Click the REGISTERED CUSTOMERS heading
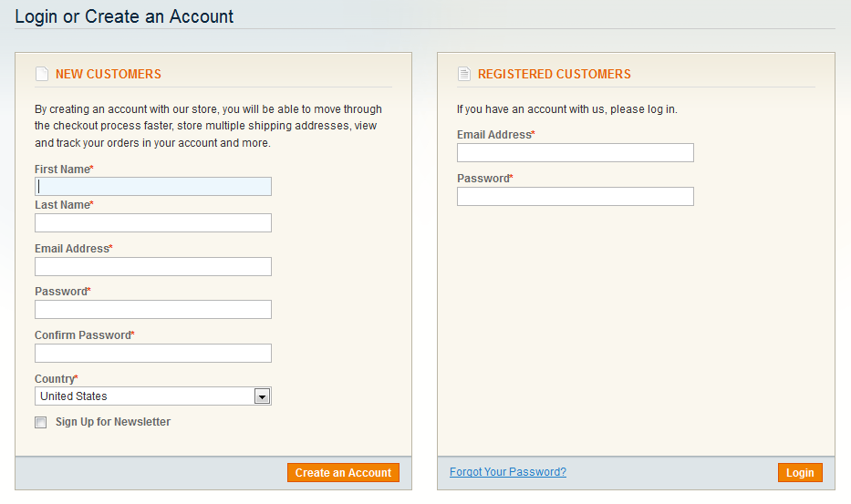This screenshot has width=851, height=504. pyautogui.click(x=555, y=74)
